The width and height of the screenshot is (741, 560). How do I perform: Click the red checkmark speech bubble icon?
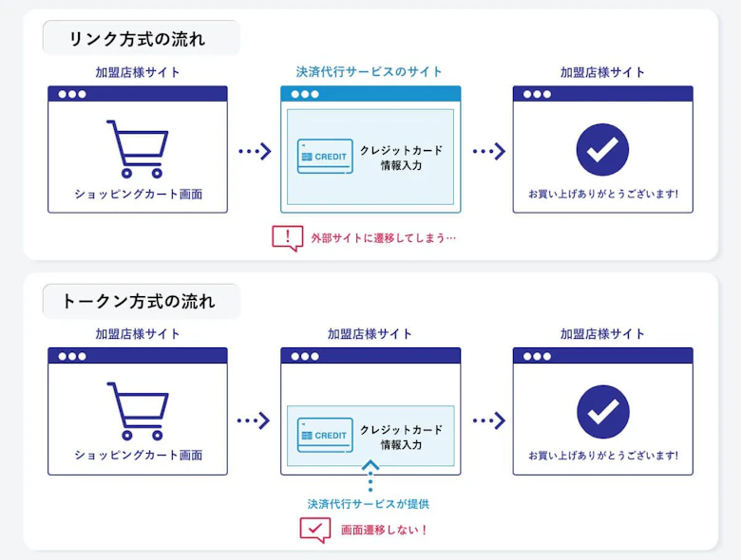(x=314, y=530)
